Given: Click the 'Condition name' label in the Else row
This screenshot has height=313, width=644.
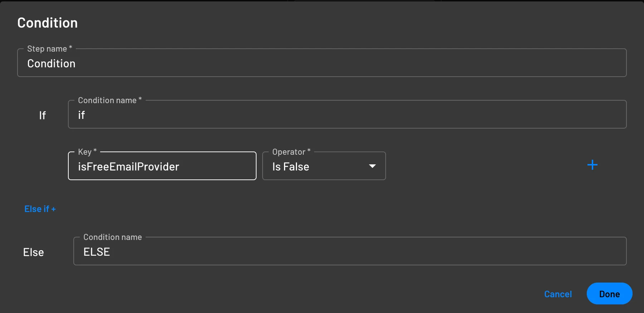Looking at the screenshot, I should [112, 237].
